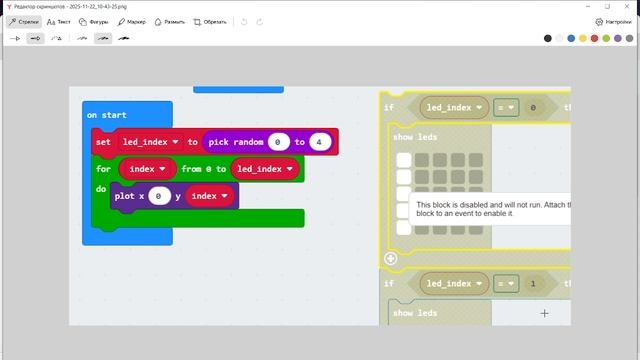Open led_index dropdown in for block
This screenshot has height=360, width=640.
[x=264, y=169]
